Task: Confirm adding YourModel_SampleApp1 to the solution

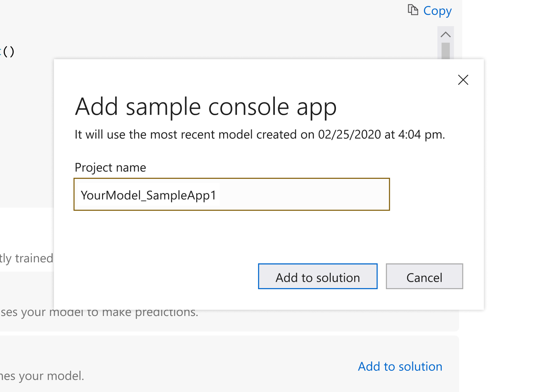Action: [x=317, y=276]
